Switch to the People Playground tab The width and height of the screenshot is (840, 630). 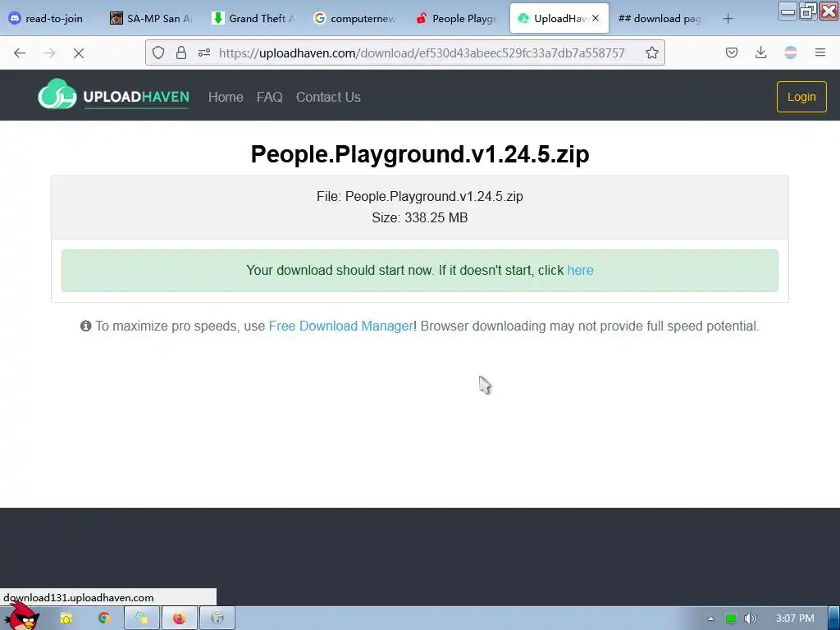click(456, 18)
